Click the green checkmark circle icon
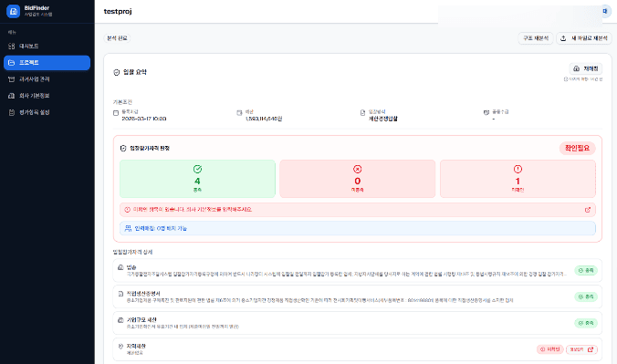 click(x=197, y=169)
